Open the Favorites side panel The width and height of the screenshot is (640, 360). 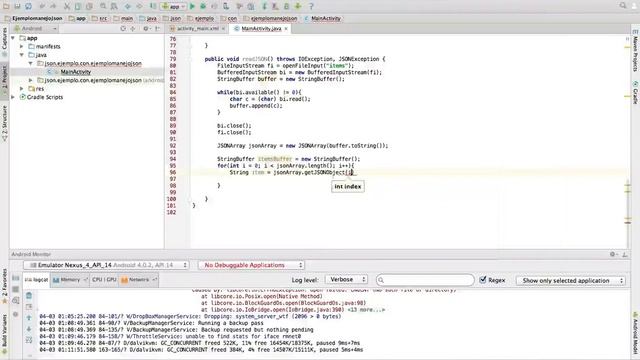[4, 286]
